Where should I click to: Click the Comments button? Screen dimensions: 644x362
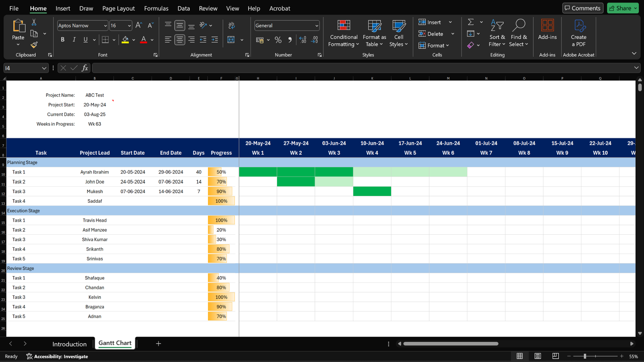[583, 8]
